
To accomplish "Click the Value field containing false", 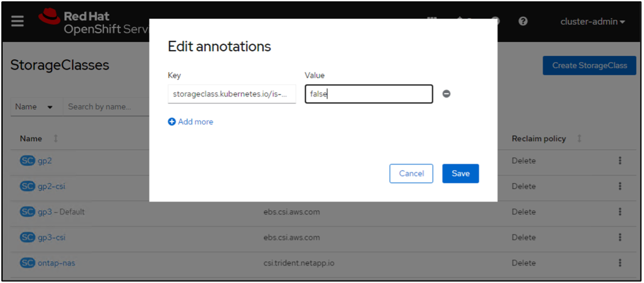I will pos(369,94).
